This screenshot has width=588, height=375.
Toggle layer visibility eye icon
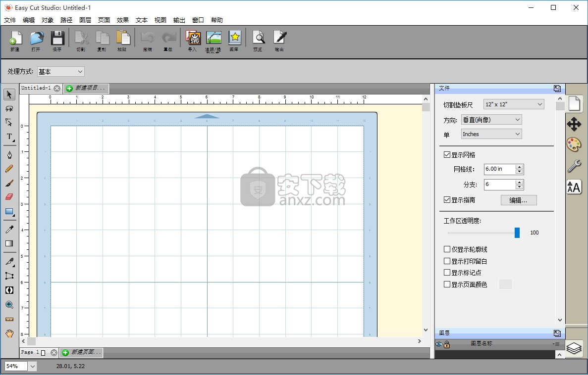pyautogui.click(x=439, y=344)
